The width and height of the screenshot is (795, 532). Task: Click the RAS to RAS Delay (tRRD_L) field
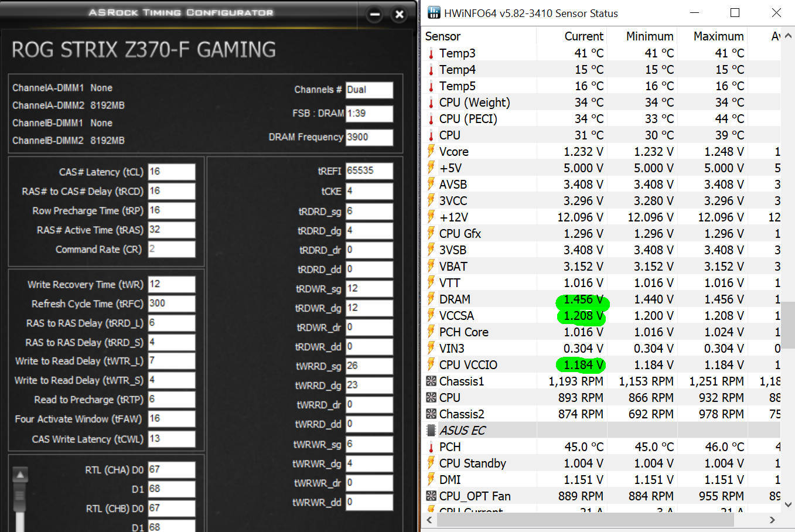(171, 323)
